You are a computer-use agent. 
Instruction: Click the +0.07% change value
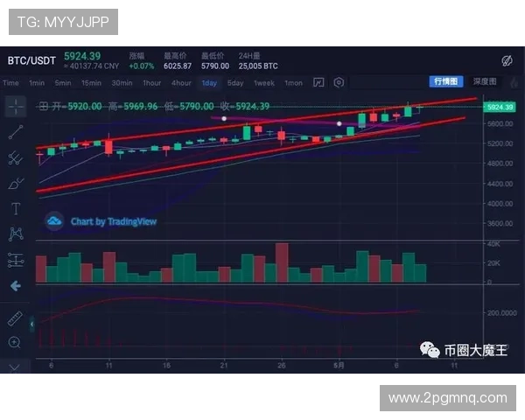tap(142, 66)
